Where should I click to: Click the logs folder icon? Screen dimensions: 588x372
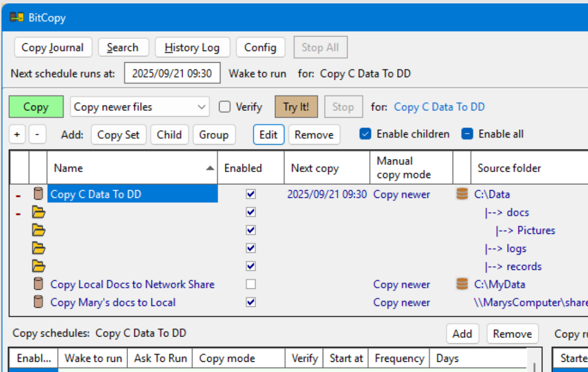tap(38, 248)
